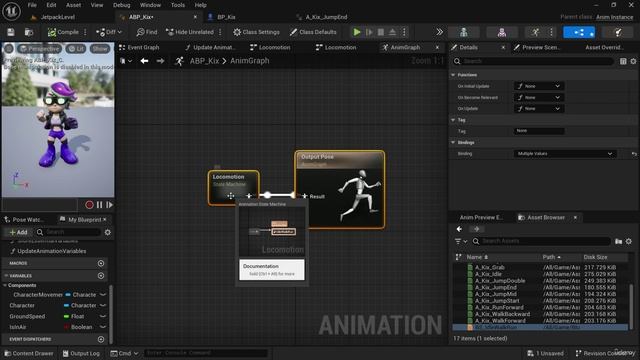The height and width of the screenshot is (360, 640).
Task: Open the Tools menu
Action: pyautogui.click(x=178, y=5)
